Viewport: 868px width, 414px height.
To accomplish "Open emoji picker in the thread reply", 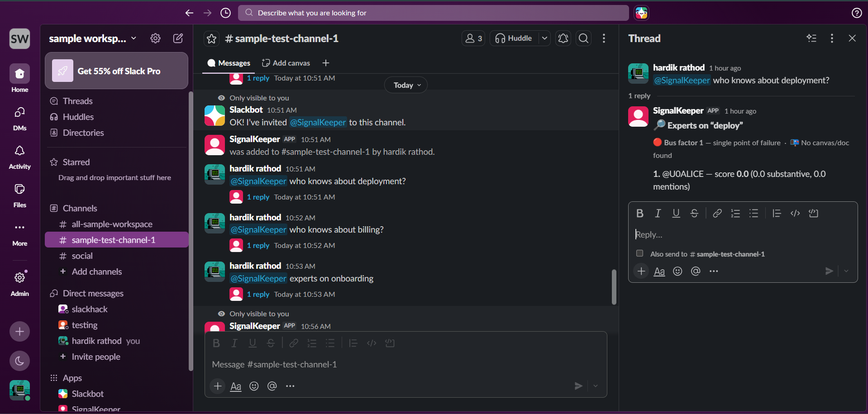I will [x=677, y=271].
